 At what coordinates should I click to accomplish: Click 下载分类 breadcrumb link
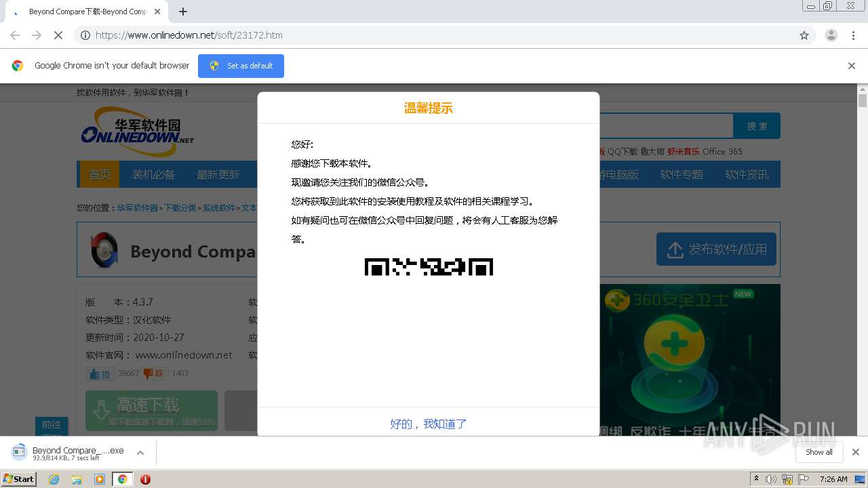[x=180, y=208]
